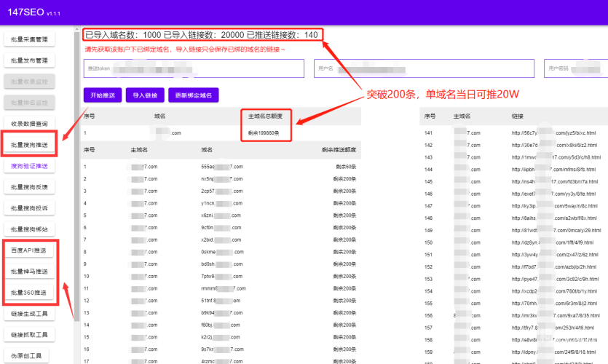Open 批量发布管理 in the sidebar
This screenshot has height=364, width=608.
pos(29,60)
